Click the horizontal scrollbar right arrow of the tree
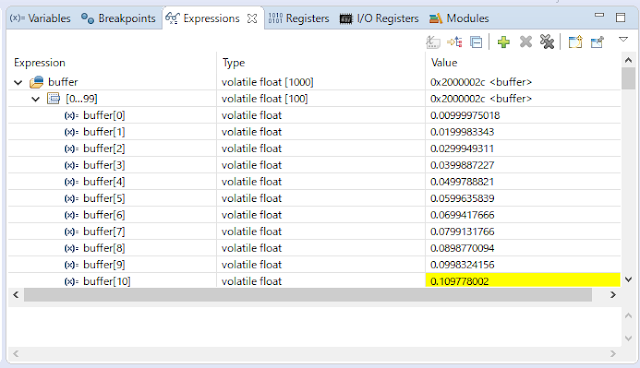This screenshot has height=368, width=640. 613,295
